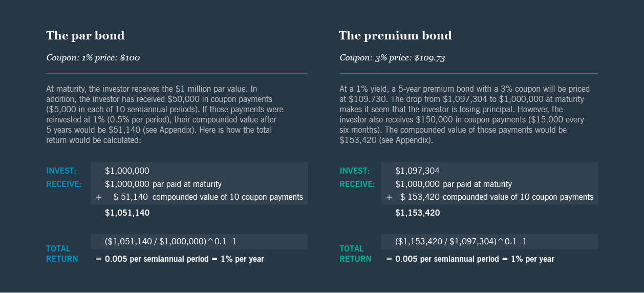Screen dimensions: 644x293
Task: Click the "The premium bond" heading
Action: (395, 36)
